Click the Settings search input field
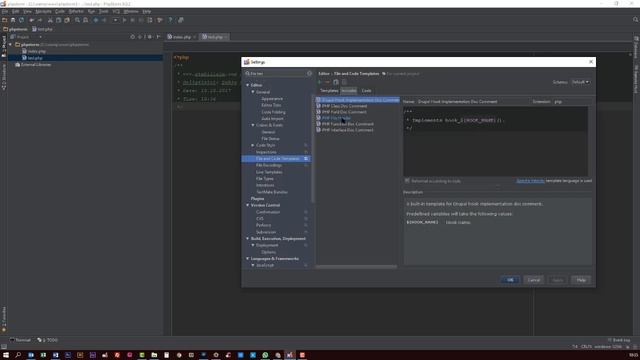The height and width of the screenshot is (360, 640). pyautogui.click(x=278, y=73)
